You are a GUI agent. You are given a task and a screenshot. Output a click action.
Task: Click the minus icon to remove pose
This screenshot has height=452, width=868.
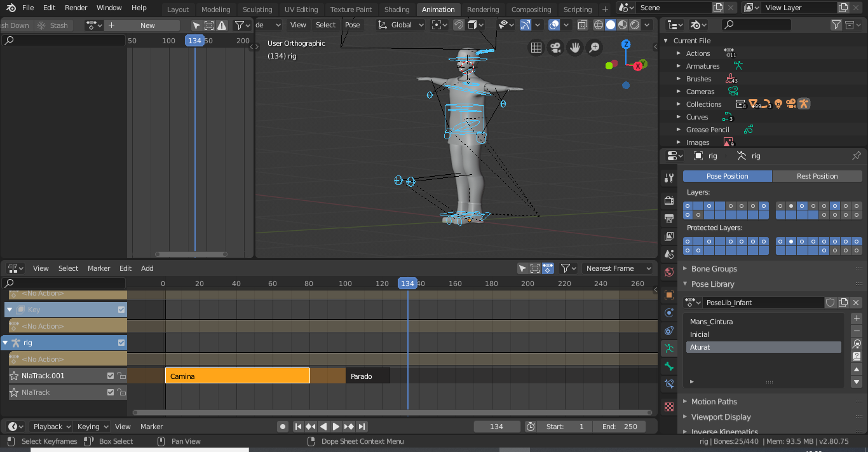[857, 331]
